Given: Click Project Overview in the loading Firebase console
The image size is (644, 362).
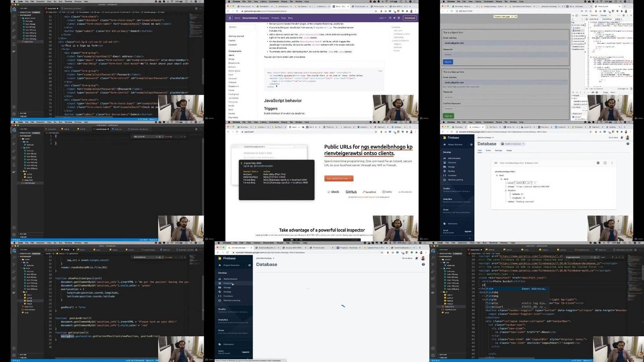Looking at the screenshot, I should click(x=231, y=265).
